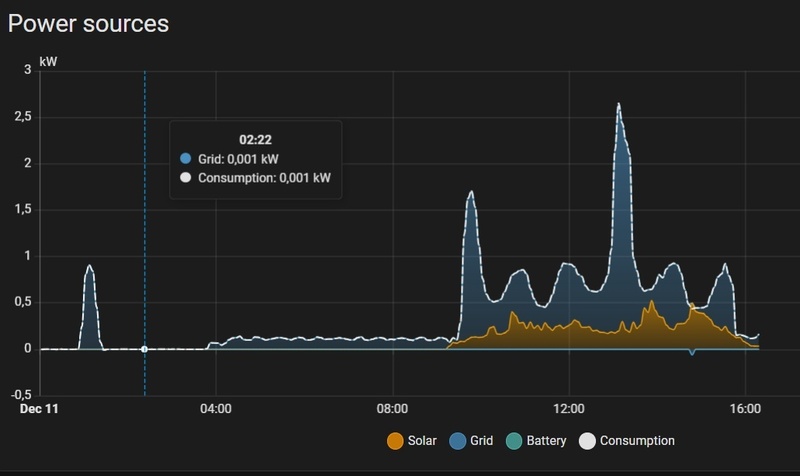Click the tallest consumption peak after 12:00
This screenshot has height=476, width=800.
619,105
